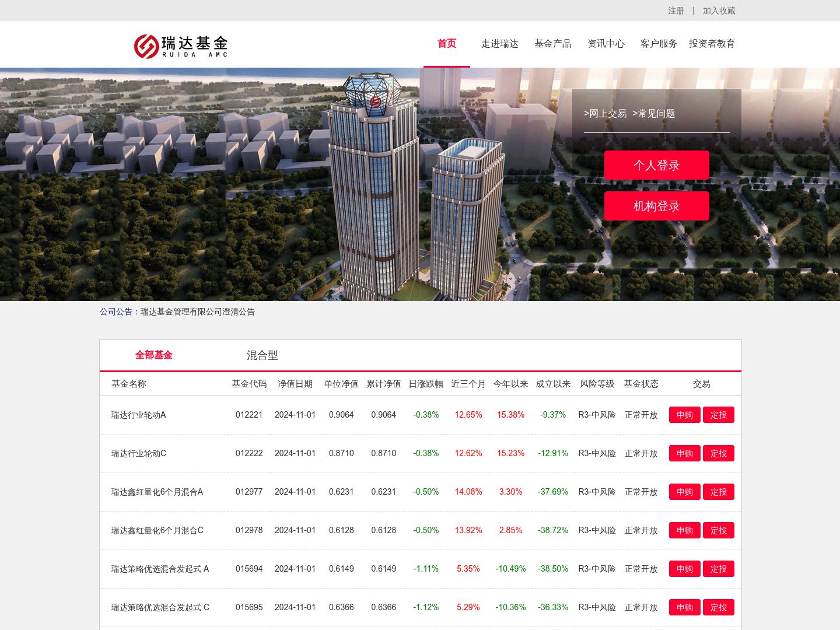Click the 机构登录 button
The height and width of the screenshot is (630, 840).
coord(657,206)
